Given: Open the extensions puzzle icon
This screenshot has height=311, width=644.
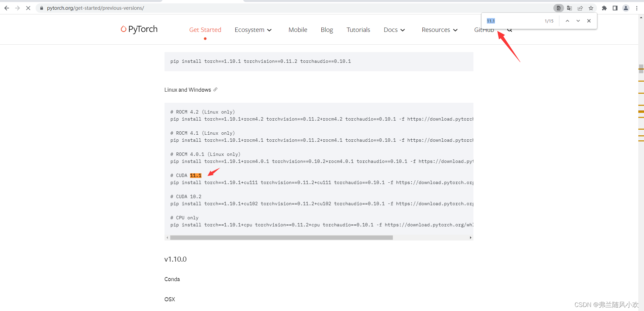Looking at the screenshot, I should point(604,8).
